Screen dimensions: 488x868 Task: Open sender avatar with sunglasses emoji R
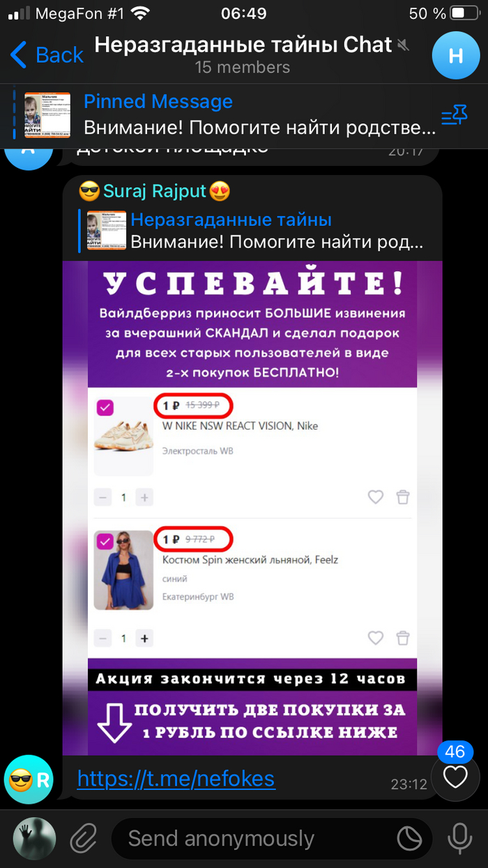(29, 779)
